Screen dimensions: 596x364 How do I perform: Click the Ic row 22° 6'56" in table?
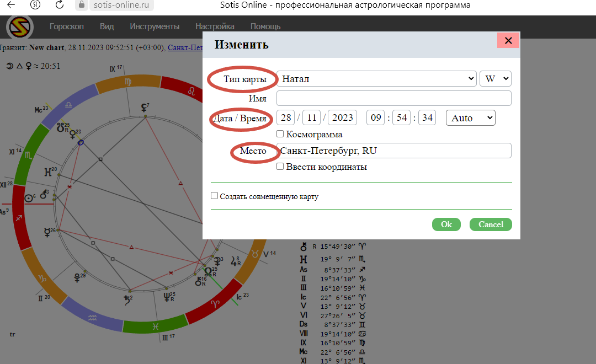click(333, 297)
